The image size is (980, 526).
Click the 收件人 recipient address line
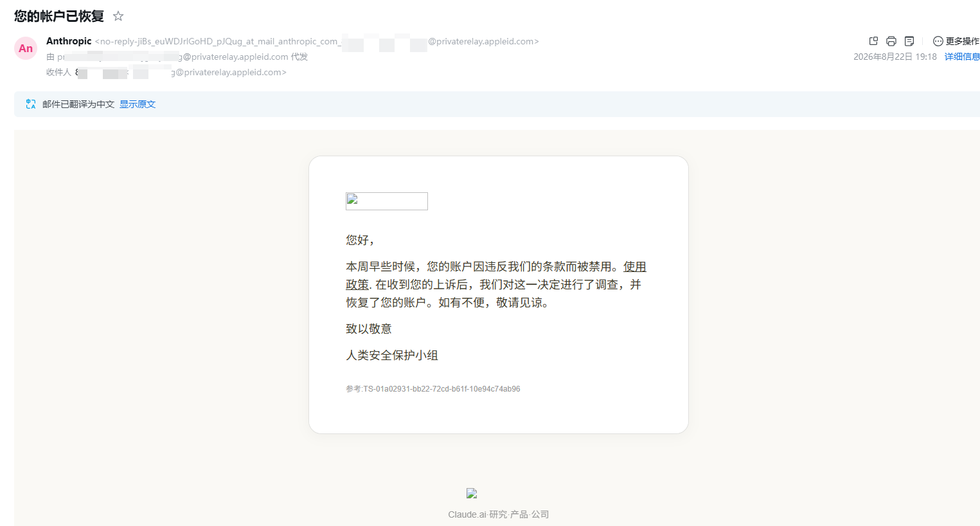[166, 72]
